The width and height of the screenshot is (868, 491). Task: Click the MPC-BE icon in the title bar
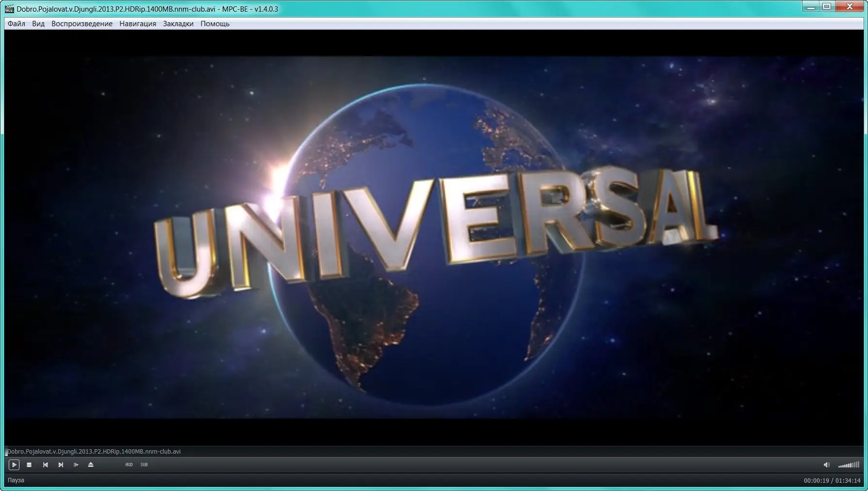pos(9,9)
